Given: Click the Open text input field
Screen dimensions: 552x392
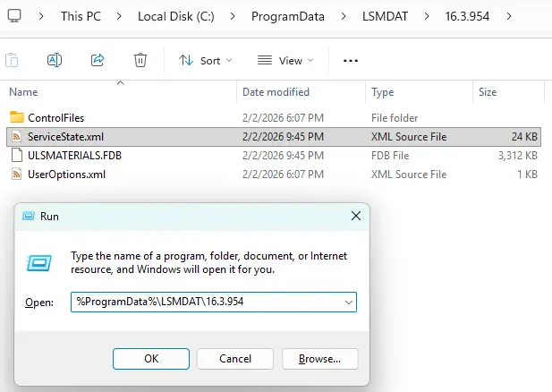Looking at the screenshot, I should pos(204,303).
